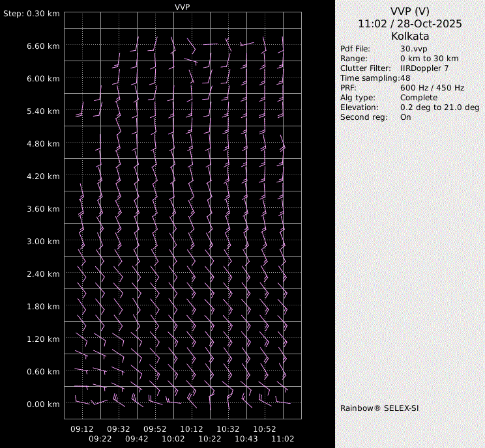Click the 30.vvp Pdf File value
The image size is (485, 448).
click(x=413, y=49)
